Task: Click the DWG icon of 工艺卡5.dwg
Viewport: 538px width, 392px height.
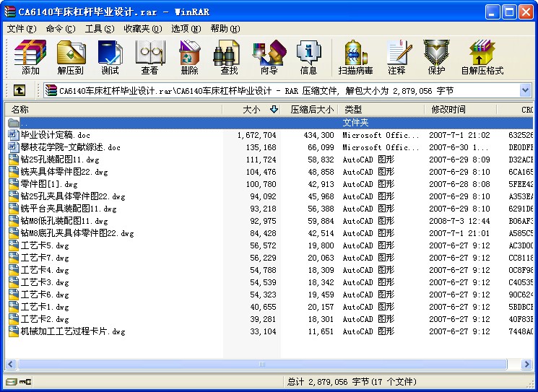Action: click(x=14, y=245)
